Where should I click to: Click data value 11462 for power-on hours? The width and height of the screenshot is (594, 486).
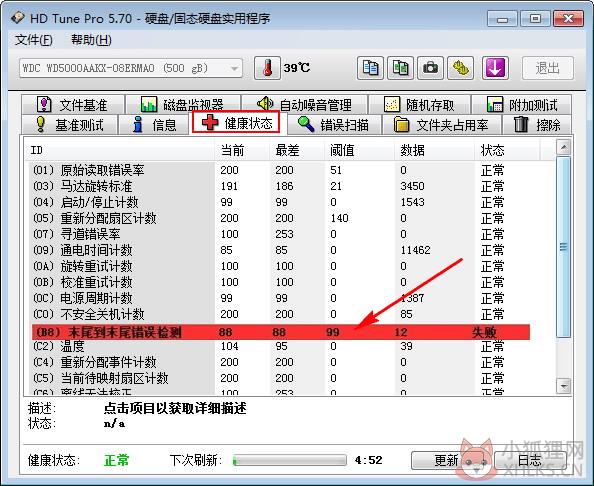click(415, 250)
